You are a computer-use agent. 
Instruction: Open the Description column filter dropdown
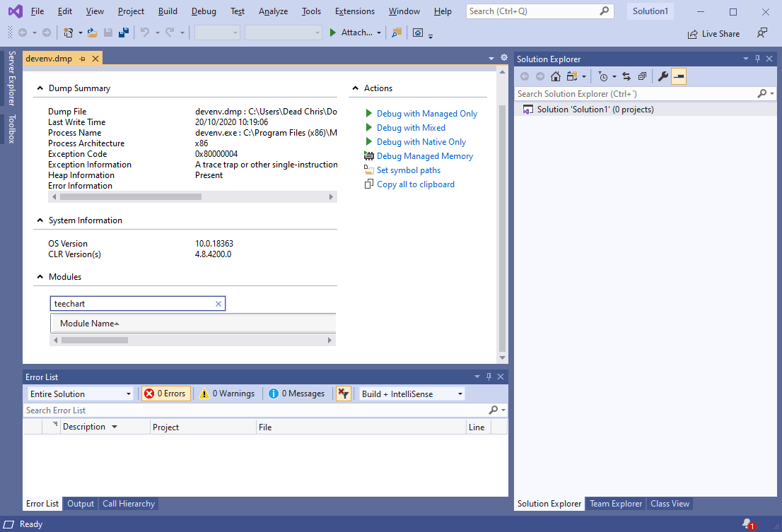tap(115, 427)
